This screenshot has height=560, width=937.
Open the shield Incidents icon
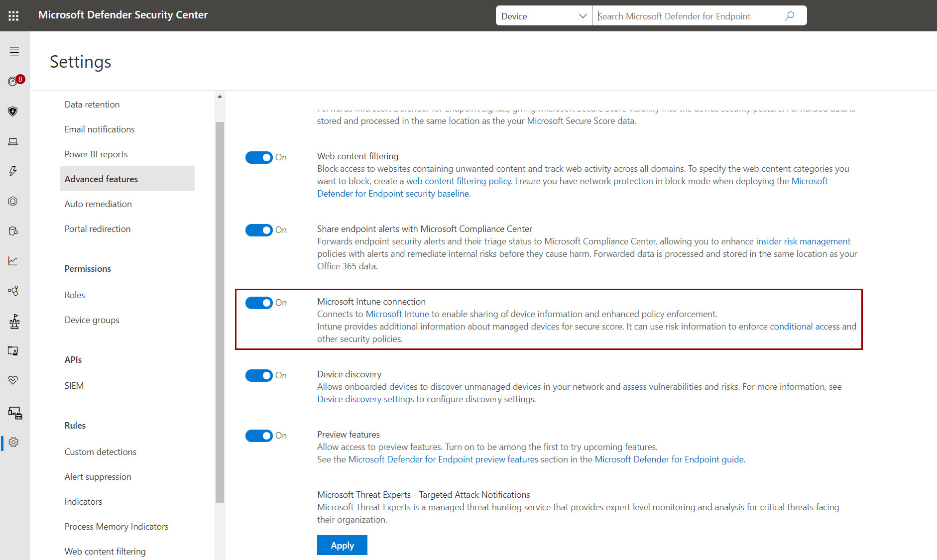[x=13, y=111]
